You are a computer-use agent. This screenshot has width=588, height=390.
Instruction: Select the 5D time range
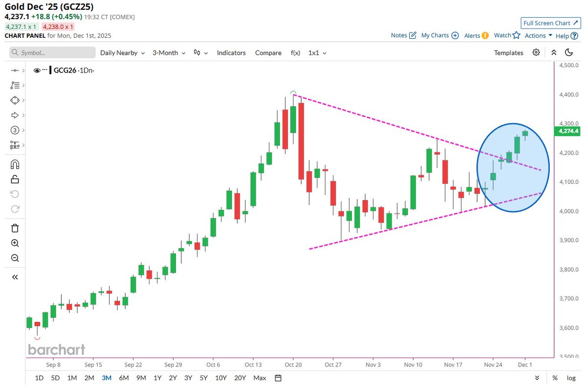(56, 378)
